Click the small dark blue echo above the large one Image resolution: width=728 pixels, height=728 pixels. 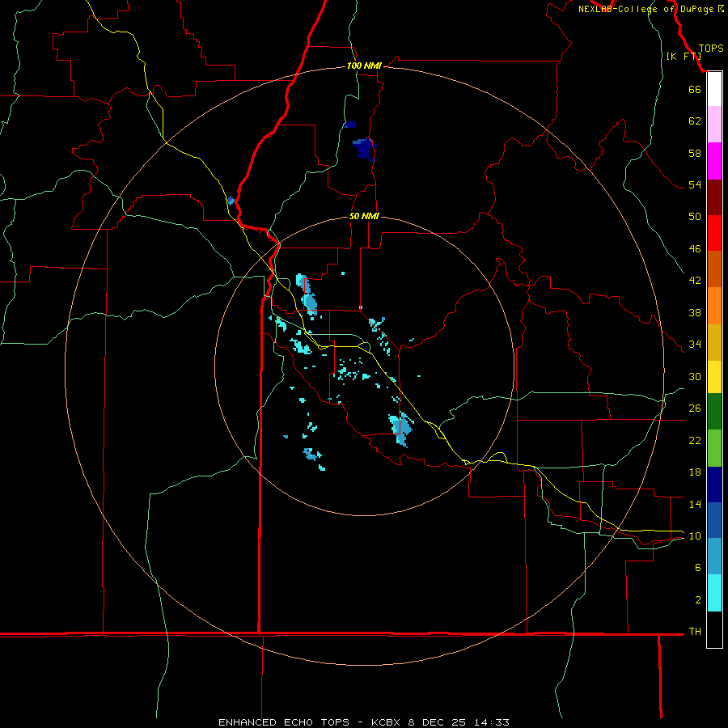350,125
